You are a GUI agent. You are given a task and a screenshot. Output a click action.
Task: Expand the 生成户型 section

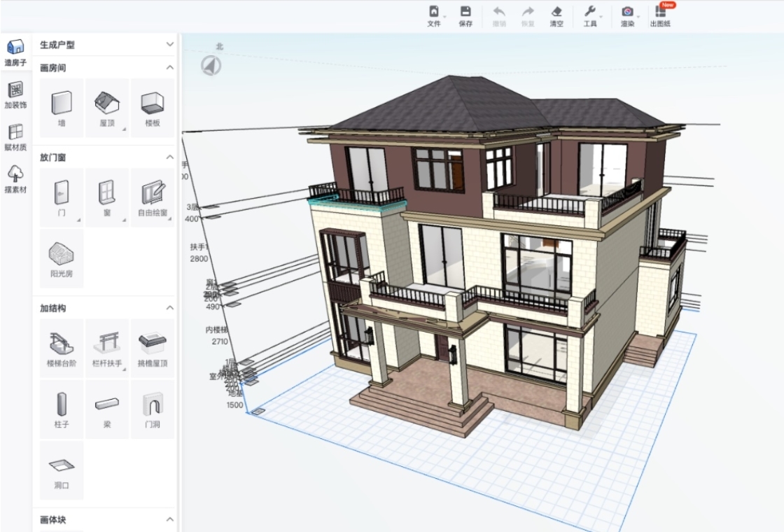(x=169, y=45)
